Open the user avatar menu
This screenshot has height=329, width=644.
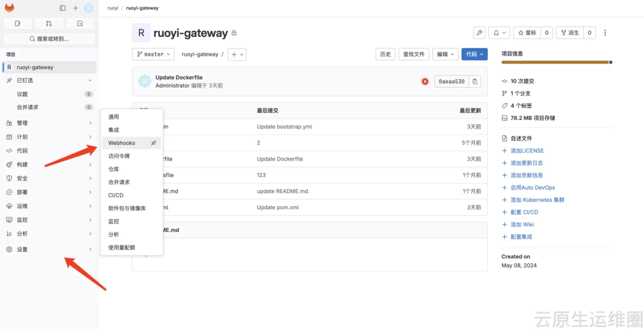(x=89, y=8)
